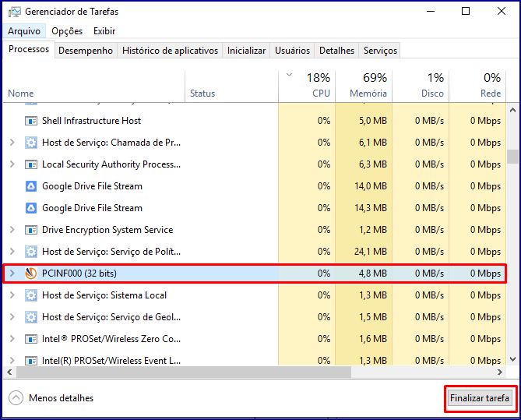Click the horizontal scrollbar thumb

(x=184, y=372)
